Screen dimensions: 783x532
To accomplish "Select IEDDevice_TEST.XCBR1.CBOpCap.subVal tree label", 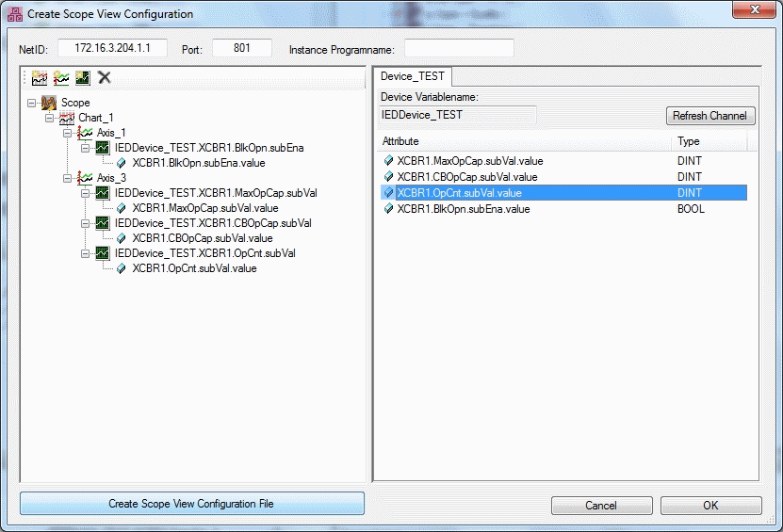I will click(213, 222).
